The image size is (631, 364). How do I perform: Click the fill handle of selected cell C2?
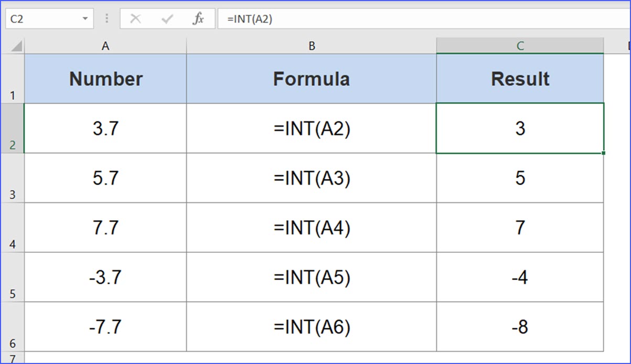pyautogui.click(x=602, y=153)
